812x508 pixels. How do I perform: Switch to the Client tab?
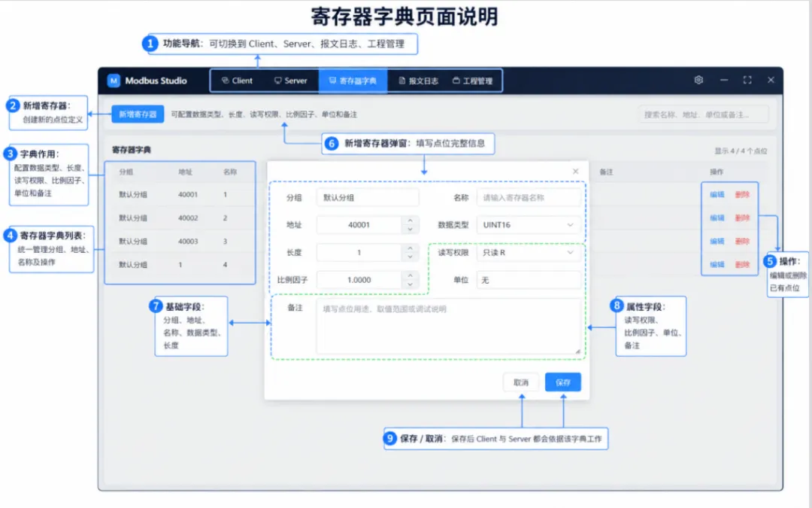tap(237, 81)
